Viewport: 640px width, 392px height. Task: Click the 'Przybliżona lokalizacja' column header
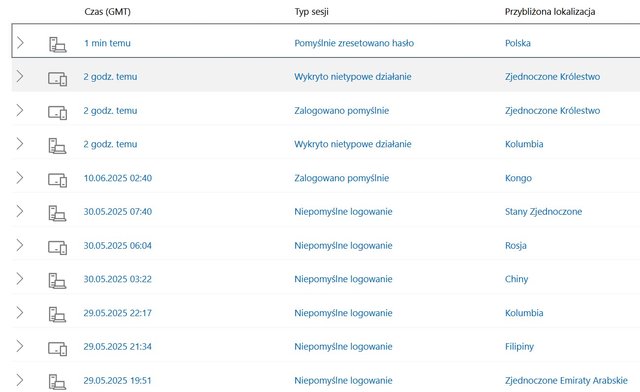pos(550,11)
